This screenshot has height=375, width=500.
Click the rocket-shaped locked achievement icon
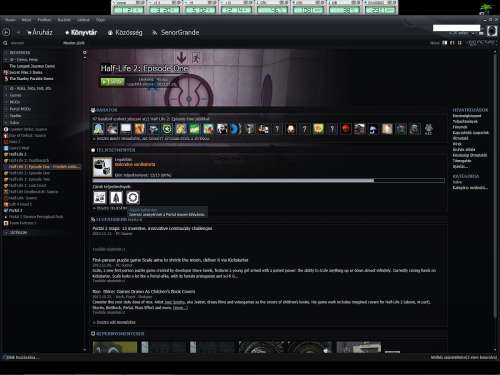coord(116,197)
